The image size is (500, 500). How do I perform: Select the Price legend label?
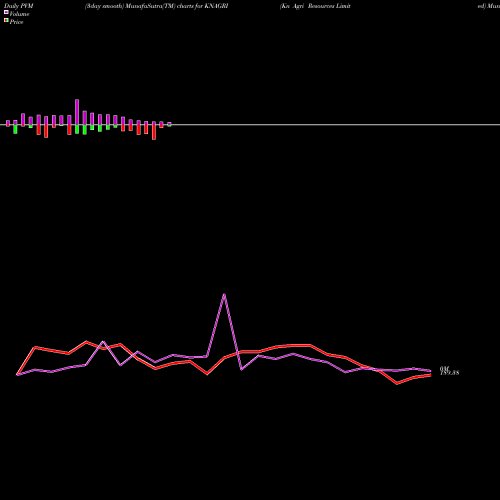(16, 22)
